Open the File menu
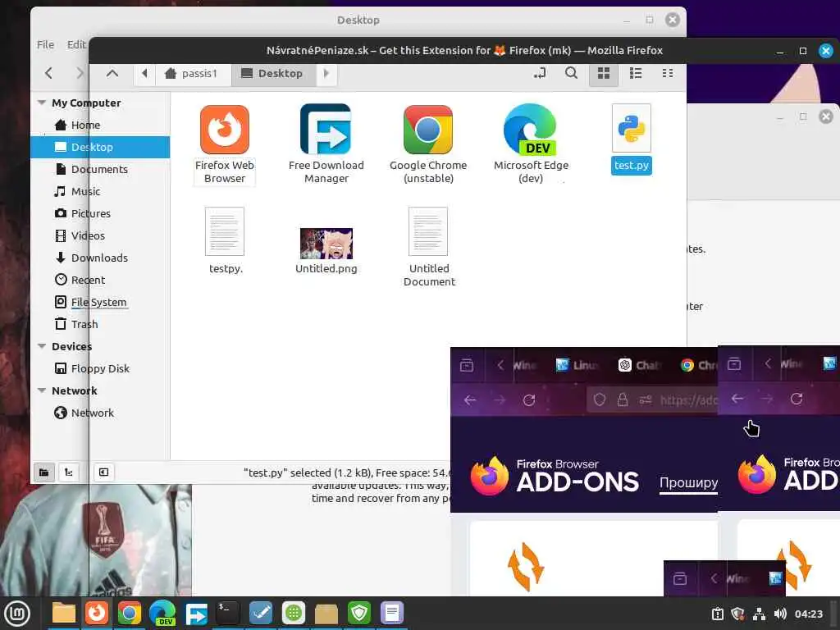This screenshot has height=630, width=840. pyautogui.click(x=45, y=44)
